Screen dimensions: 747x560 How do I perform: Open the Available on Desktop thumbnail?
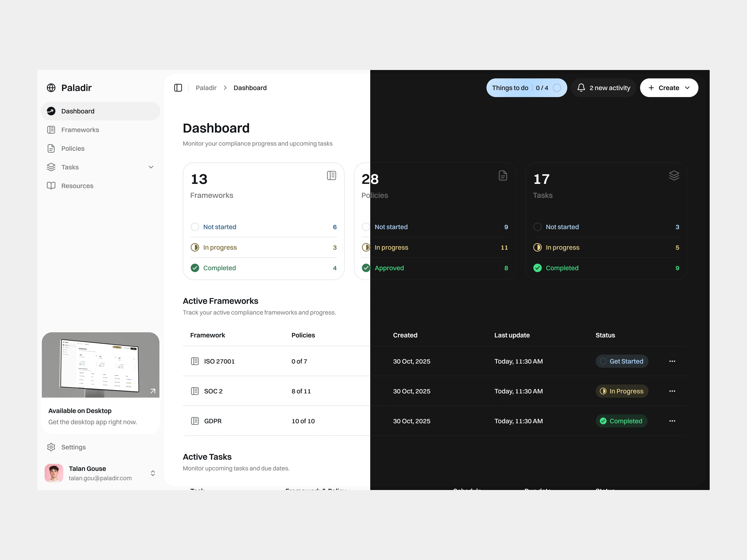click(100, 364)
